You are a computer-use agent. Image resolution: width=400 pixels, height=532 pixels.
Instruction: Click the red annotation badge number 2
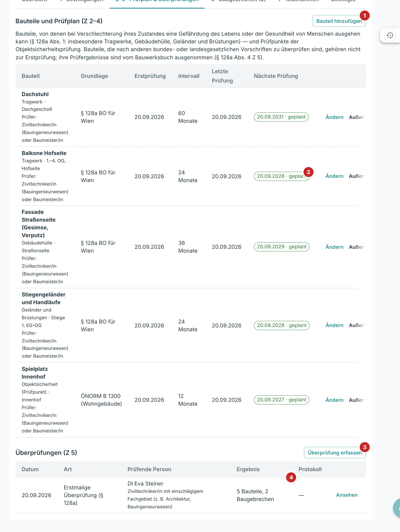[x=308, y=172]
